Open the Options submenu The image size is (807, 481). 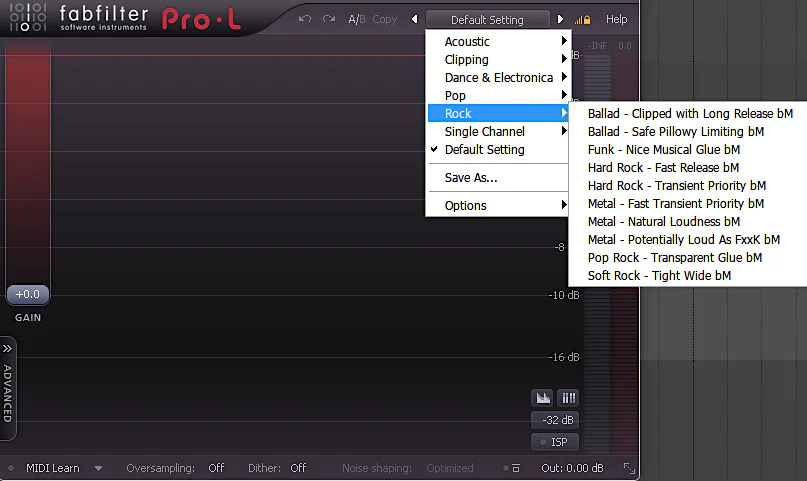(498, 205)
